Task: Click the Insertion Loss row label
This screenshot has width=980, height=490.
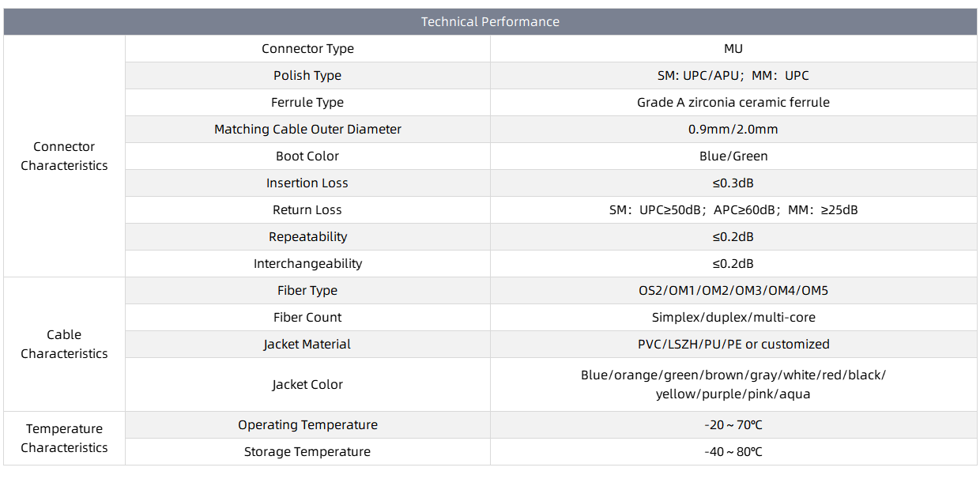Action: point(307,183)
